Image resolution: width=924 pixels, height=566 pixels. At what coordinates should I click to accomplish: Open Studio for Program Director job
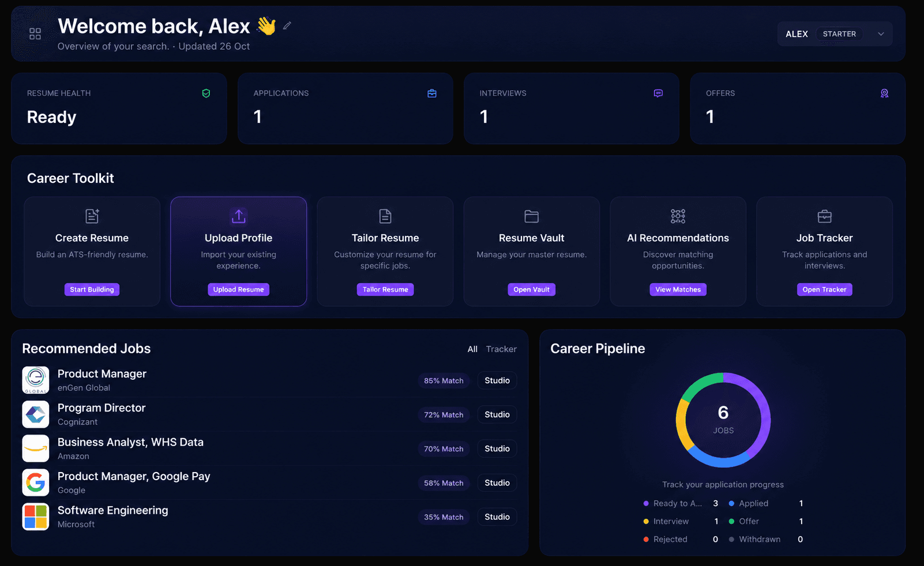(x=497, y=414)
